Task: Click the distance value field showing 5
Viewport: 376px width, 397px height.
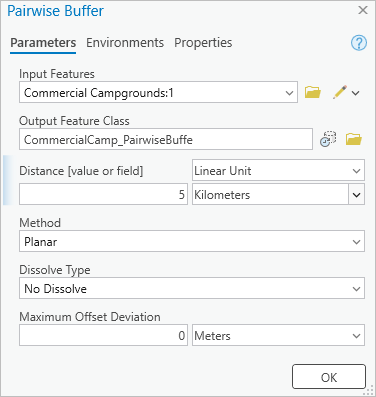Action: [103, 194]
